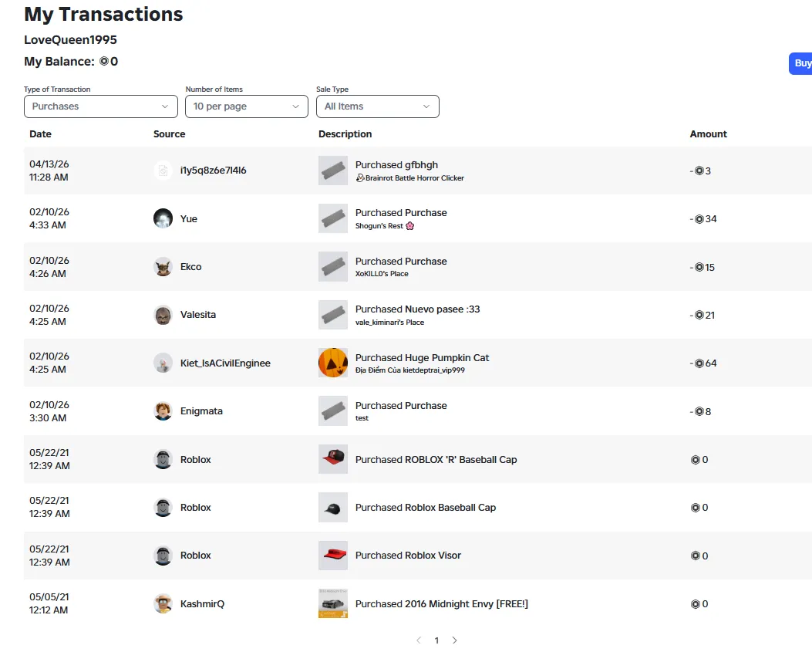Open Roblox avatar in 'R' Baseball Cap row

point(163,459)
